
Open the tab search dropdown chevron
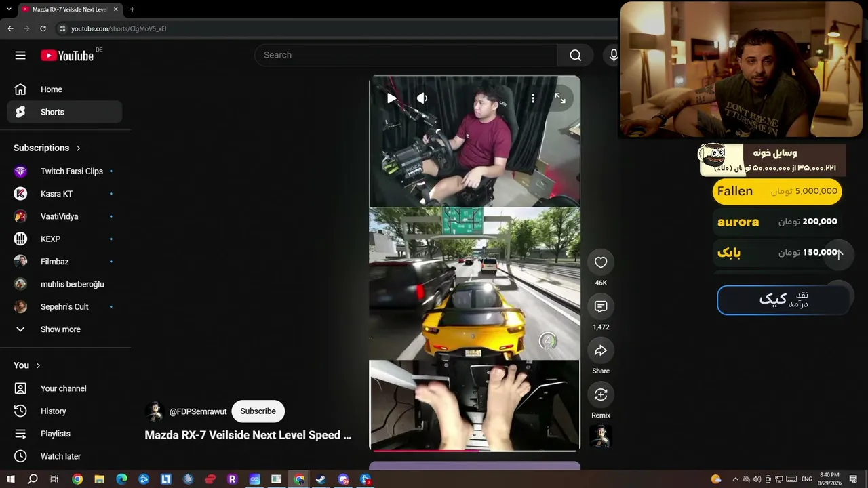pyautogui.click(x=9, y=9)
